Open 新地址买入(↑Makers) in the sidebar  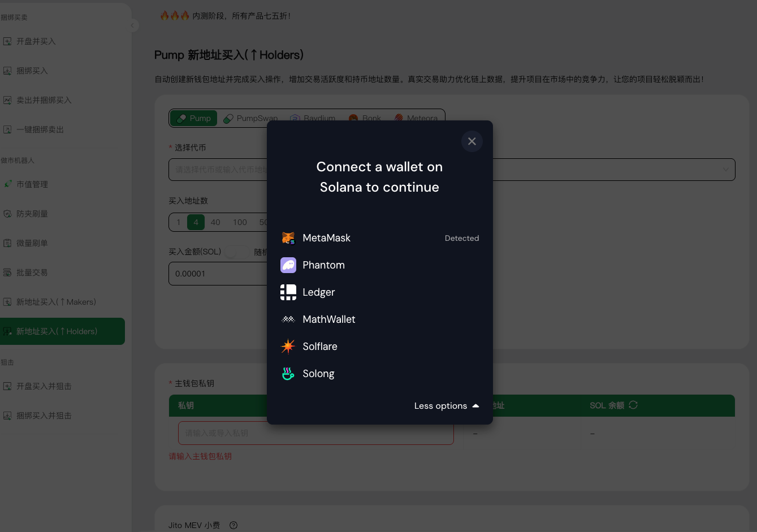[x=56, y=302]
